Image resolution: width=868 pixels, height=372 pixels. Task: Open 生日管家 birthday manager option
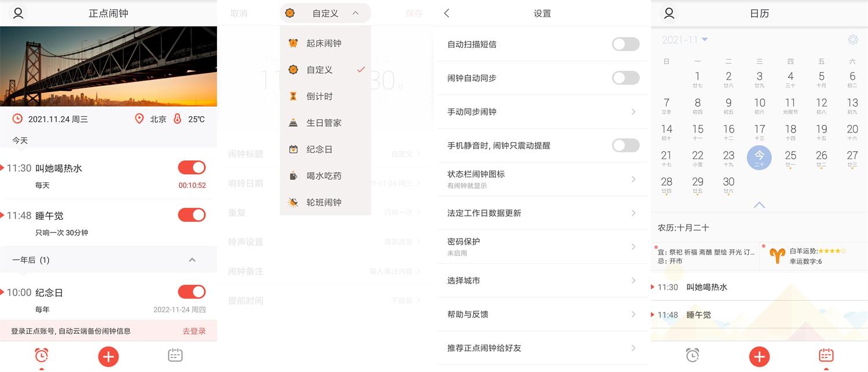[x=324, y=123]
